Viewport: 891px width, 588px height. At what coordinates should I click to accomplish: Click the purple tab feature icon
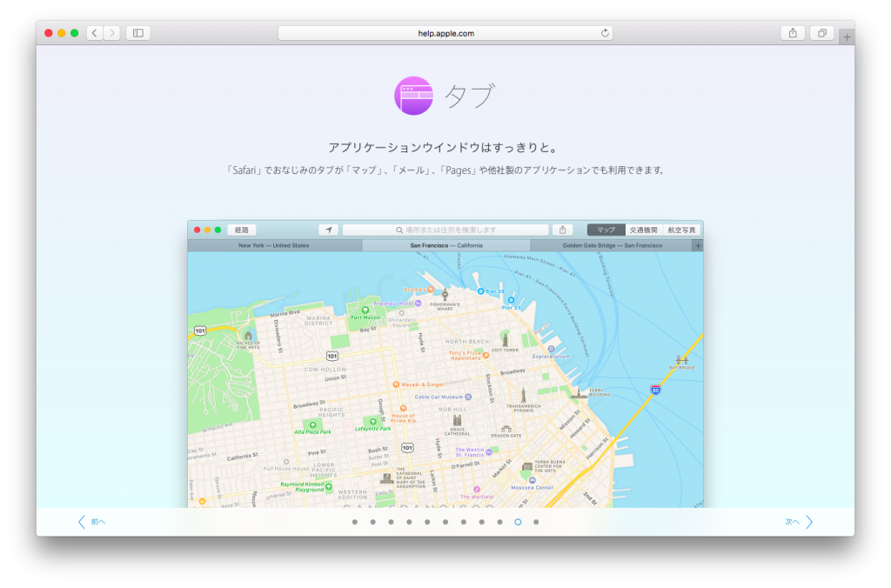[413, 96]
